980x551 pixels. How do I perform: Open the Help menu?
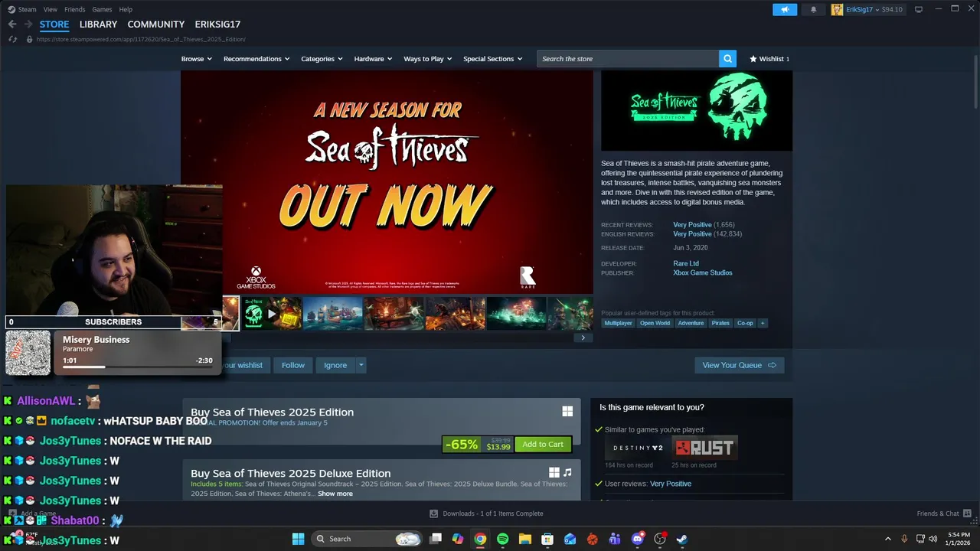tap(126, 9)
